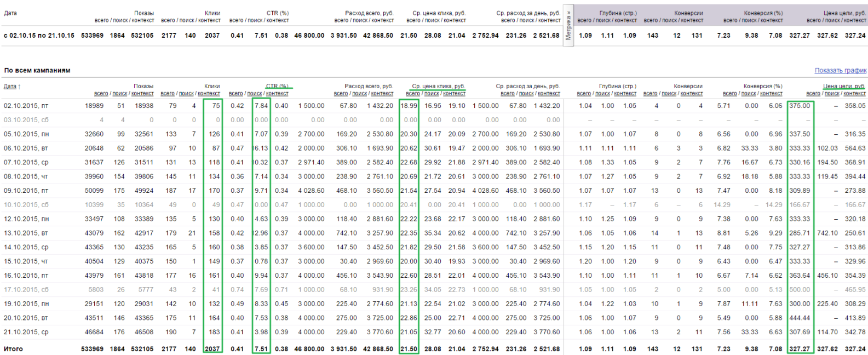Sort by Показы поиск in the daily table
Viewport: 868px width, 355px height.
point(120,94)
